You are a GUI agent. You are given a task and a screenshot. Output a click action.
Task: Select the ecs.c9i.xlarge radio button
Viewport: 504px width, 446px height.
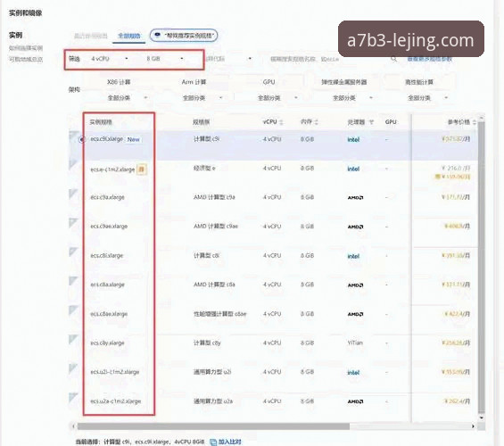click(x=82, y=139)
